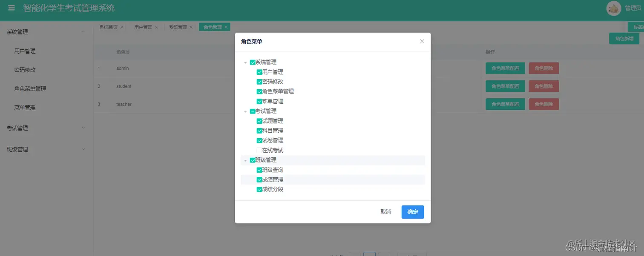Screen dimensions: 644x256
Task: Open the 管理员 avatar picture
Action: pos(614,9)
